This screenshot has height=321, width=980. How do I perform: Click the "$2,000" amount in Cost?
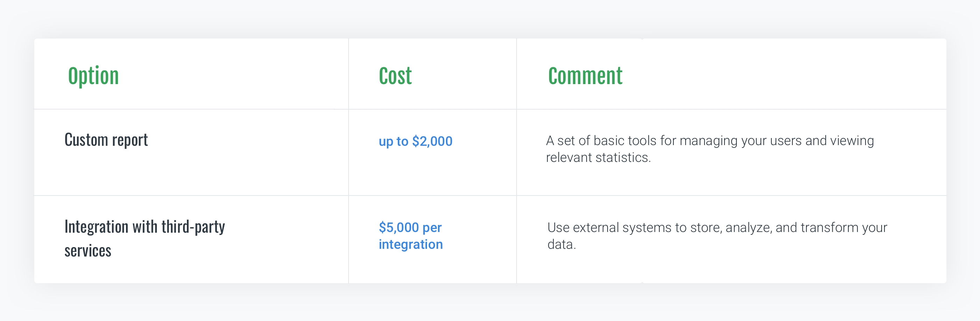tap(433, 141)
